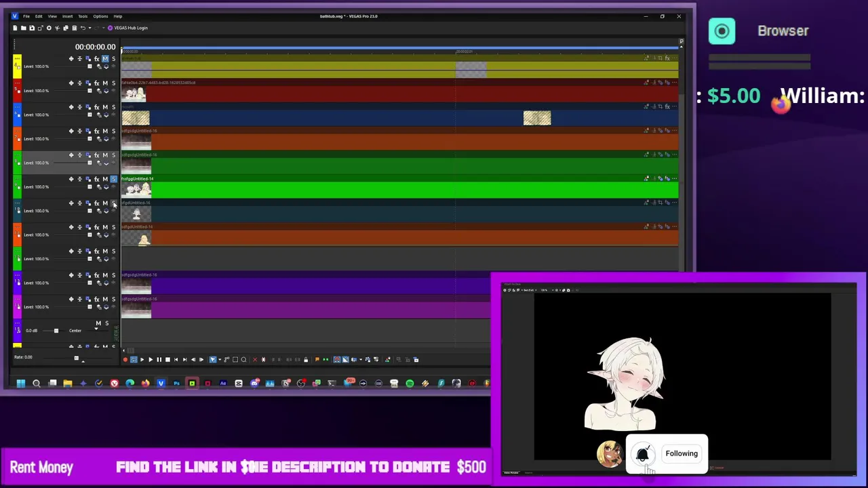Click the Cut scissors icon
Screen dimensions: 868x488
[57, 28]
